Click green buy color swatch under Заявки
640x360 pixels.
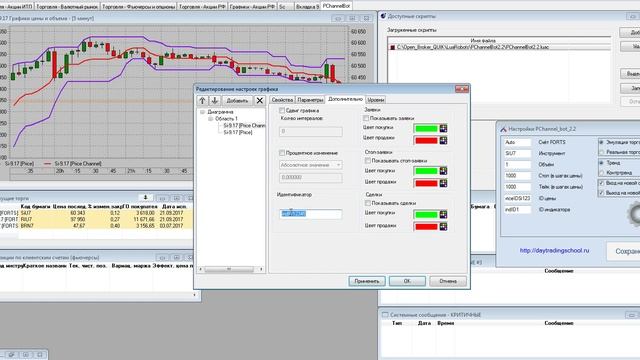(x=426, y=129)
